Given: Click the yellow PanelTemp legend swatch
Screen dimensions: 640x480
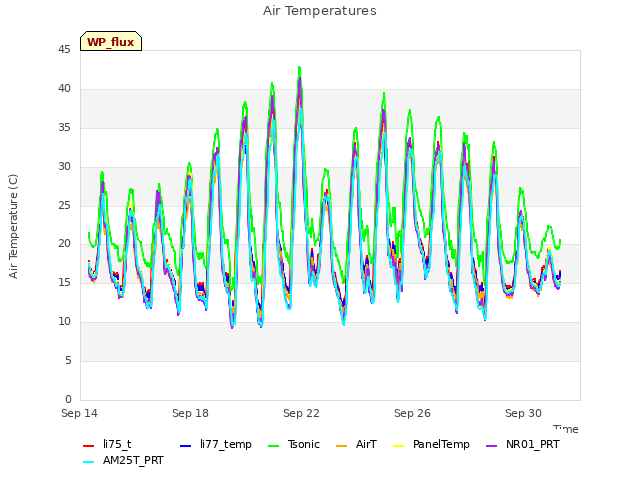Looking at the screenshot, I should pyautogui.click(x=398, y=446).
